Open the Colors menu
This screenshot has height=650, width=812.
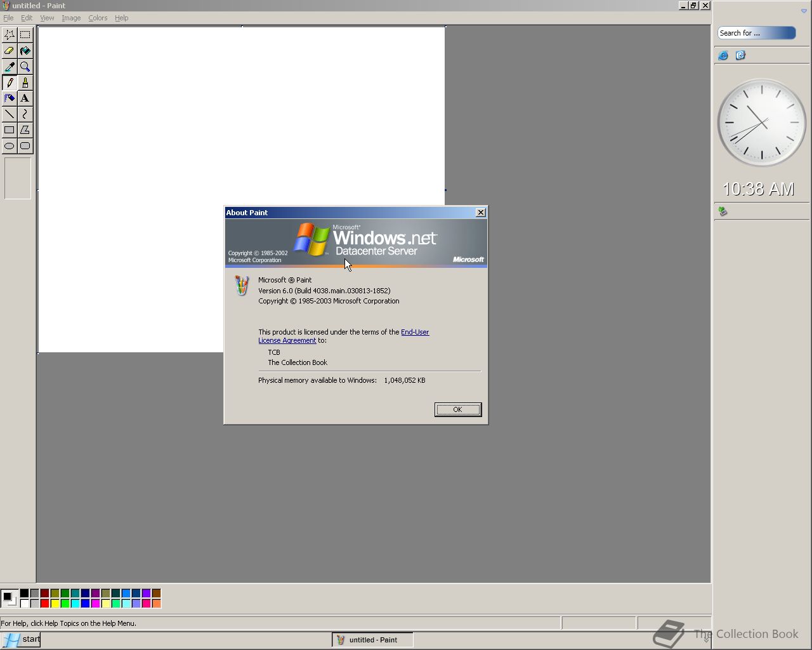[98, 18]
